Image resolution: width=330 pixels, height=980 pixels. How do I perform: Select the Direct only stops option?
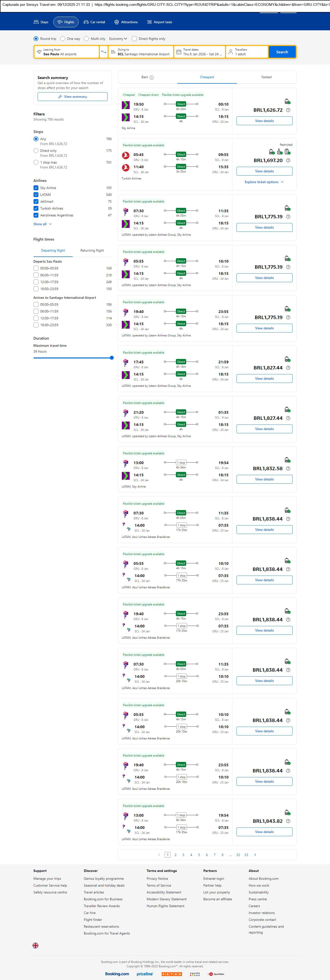coord(36,151)
